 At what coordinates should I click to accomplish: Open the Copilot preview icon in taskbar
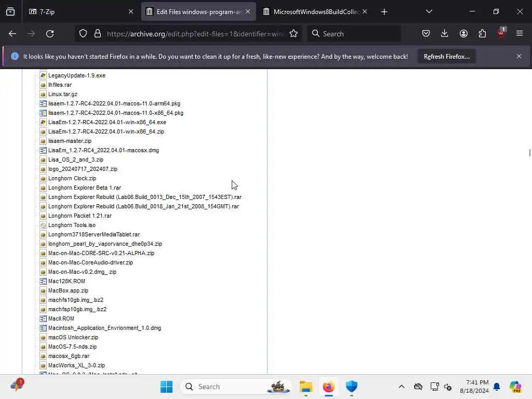point(515,387)
